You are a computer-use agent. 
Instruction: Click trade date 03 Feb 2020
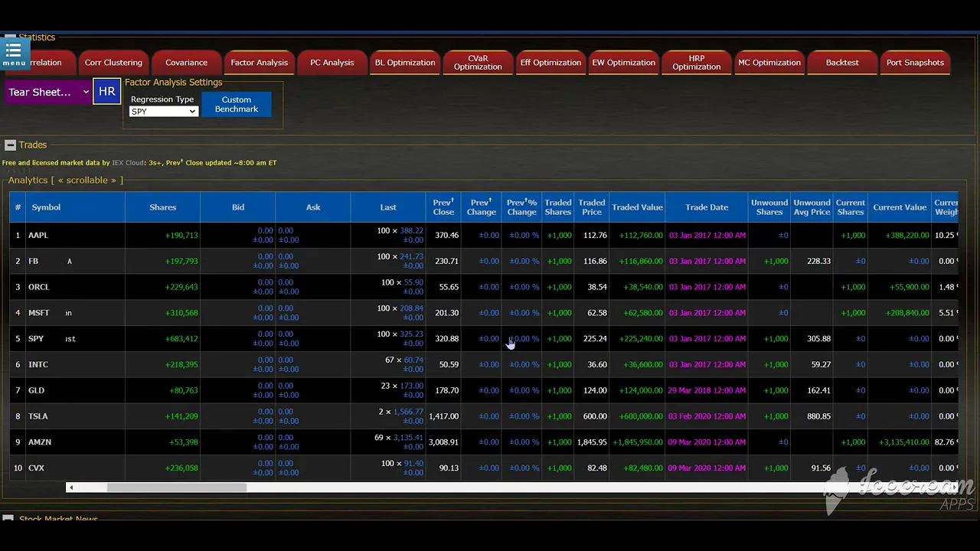(707, 416)
